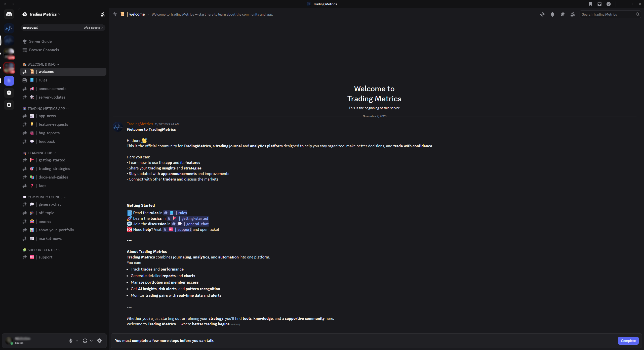Collapse the WELCOME & INFO category
Image resolution: width=644 pixels, height=350 pixels.
[x=41, y=64]
